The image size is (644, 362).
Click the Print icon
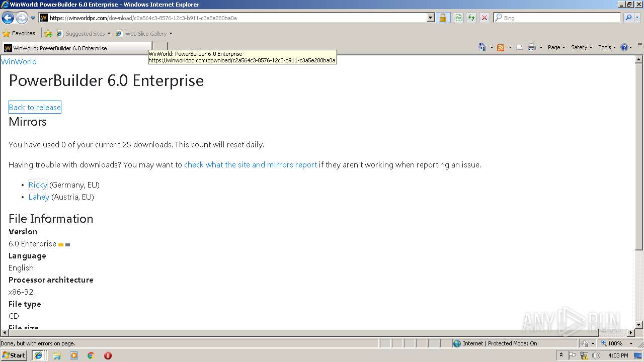[532, 47]
